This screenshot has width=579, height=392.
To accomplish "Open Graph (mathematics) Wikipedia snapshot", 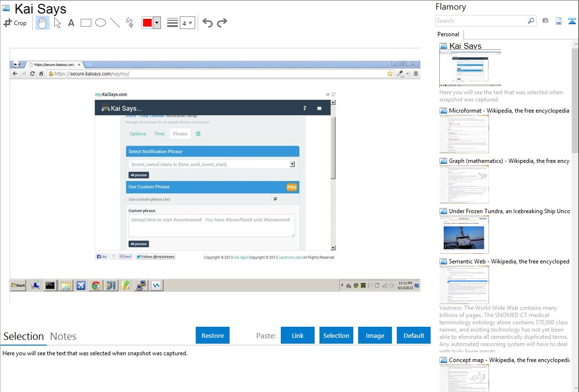I will [464, 184].
